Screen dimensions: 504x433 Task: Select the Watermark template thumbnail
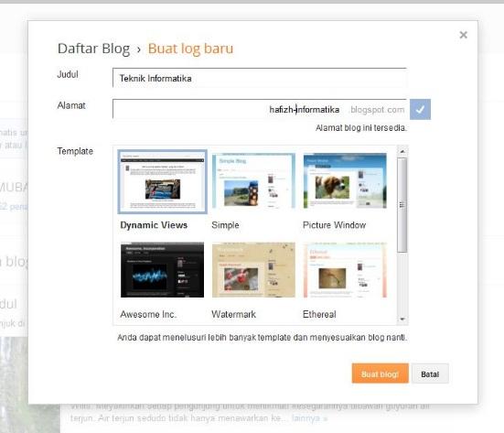(253, 269)
